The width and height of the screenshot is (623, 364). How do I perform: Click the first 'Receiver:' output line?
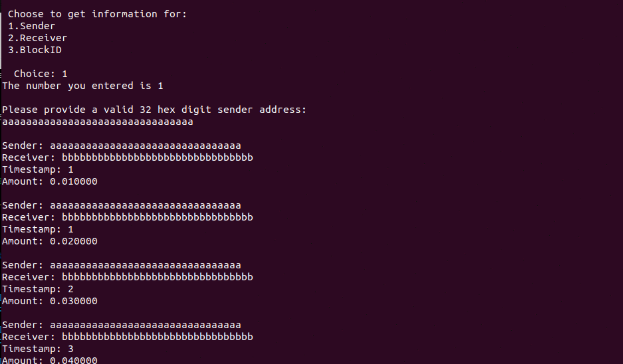[127, 157]
